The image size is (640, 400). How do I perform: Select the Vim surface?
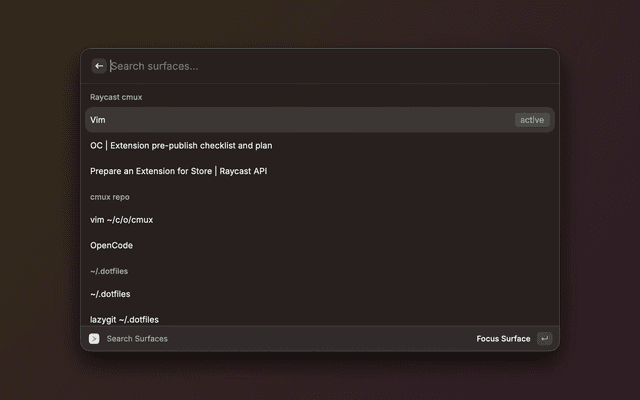tap(98, 120)
